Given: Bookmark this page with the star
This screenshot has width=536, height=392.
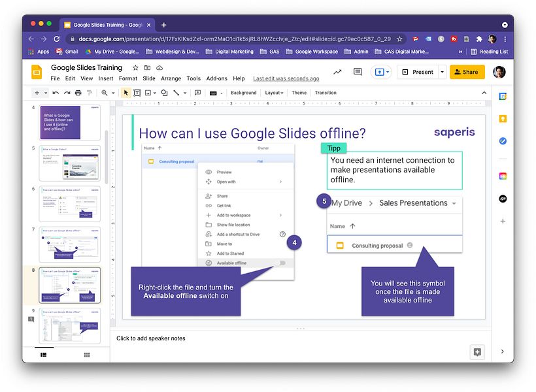Looking at the screenshot, I should click(399, 39).
